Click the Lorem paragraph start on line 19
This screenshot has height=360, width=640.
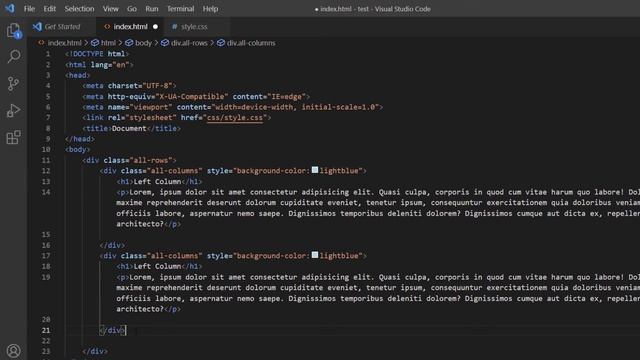(142, 277)
